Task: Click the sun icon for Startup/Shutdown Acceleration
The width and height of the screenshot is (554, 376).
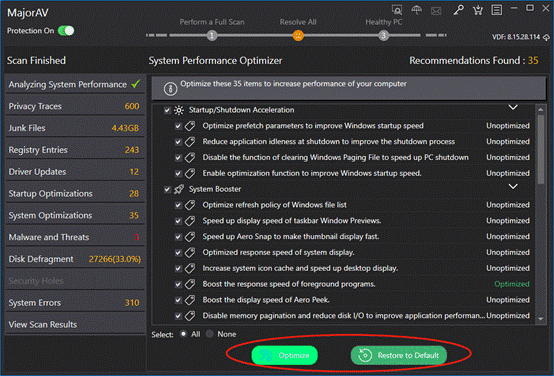Action: point(179,110)
